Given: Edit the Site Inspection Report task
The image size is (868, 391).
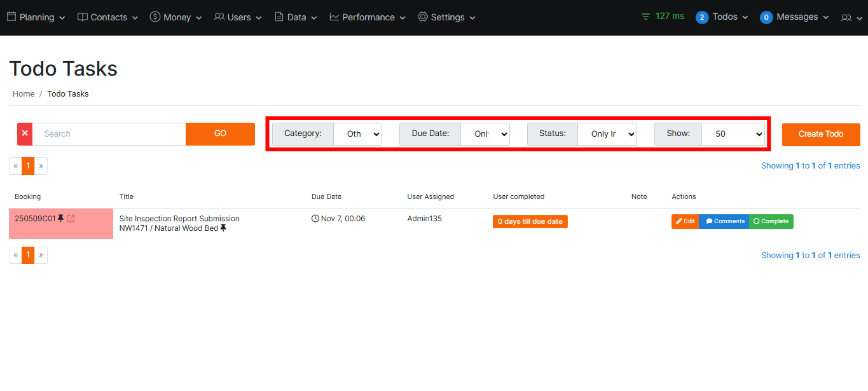Looking at the screenshot, I should click(x=685, y=221).
